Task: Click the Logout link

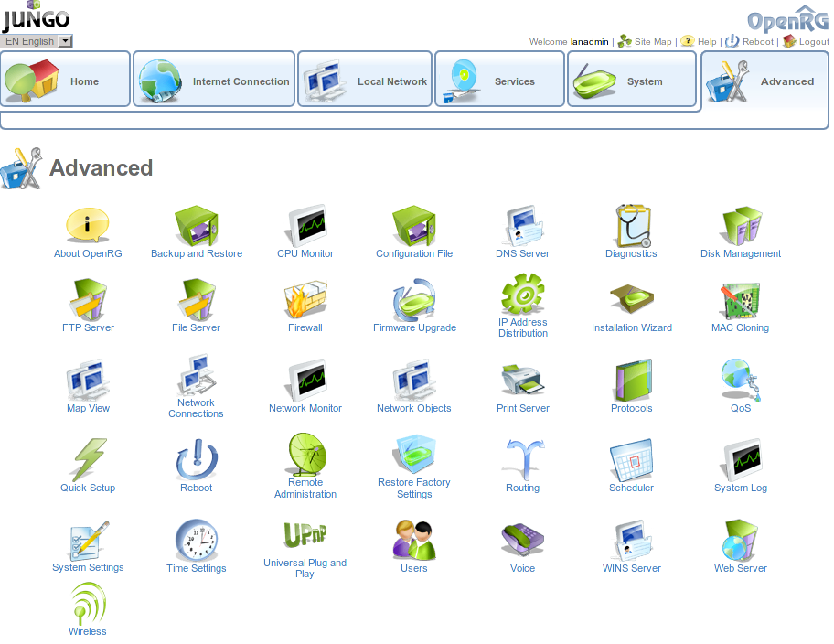Action: [x=807, y=41]
